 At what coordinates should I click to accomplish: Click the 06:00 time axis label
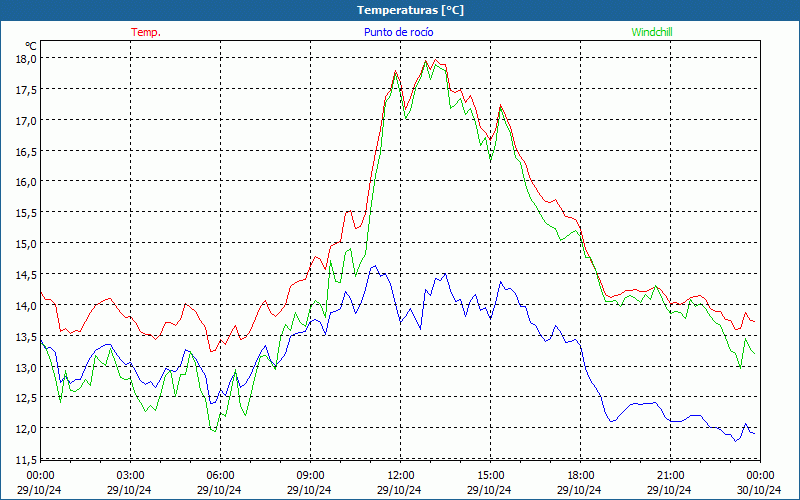220,475
